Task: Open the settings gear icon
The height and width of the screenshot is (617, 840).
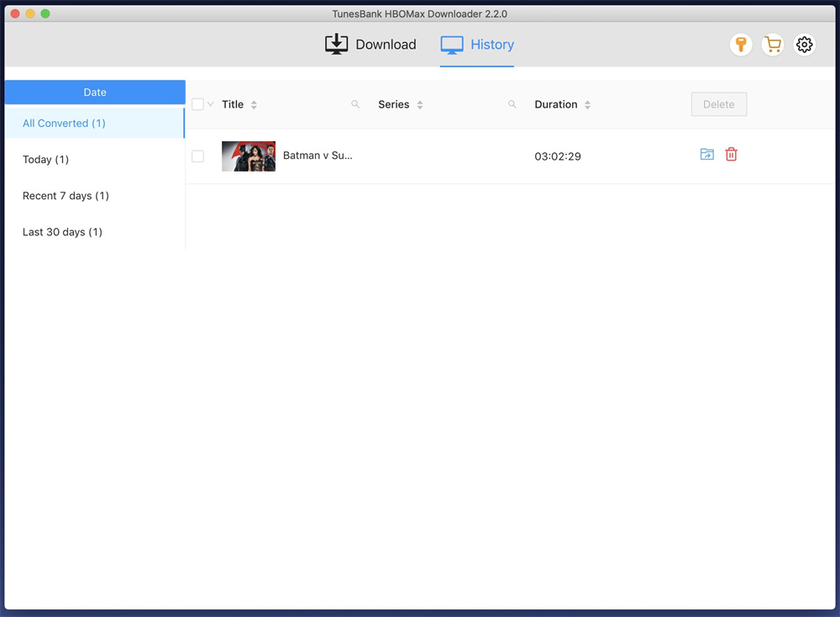Action: (804, 45)
